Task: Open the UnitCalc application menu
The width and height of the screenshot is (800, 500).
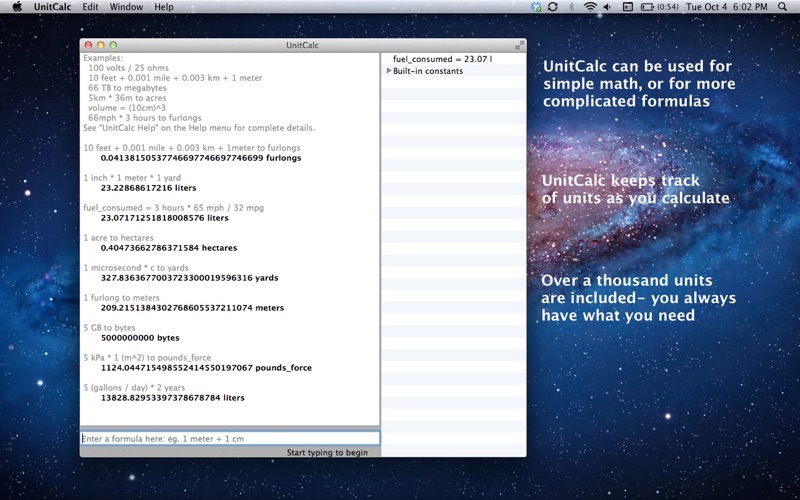Action: tap(52, 7)
